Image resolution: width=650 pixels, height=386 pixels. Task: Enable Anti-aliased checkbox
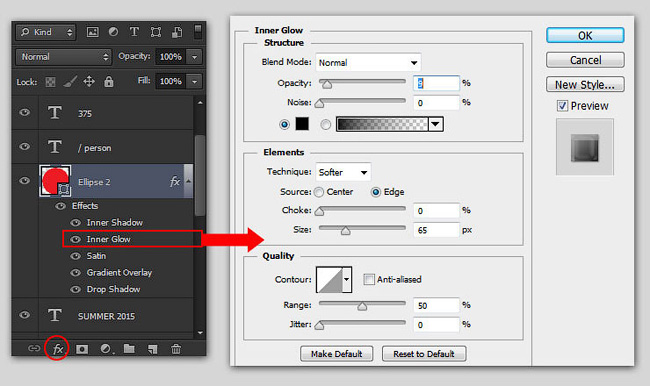pos(369,279)
